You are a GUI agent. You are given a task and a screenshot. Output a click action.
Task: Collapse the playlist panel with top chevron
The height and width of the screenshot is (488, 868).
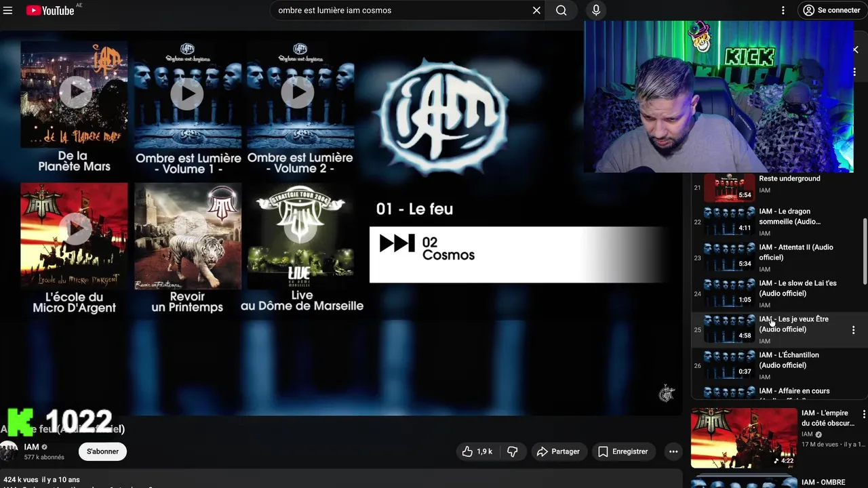(855, 49)
